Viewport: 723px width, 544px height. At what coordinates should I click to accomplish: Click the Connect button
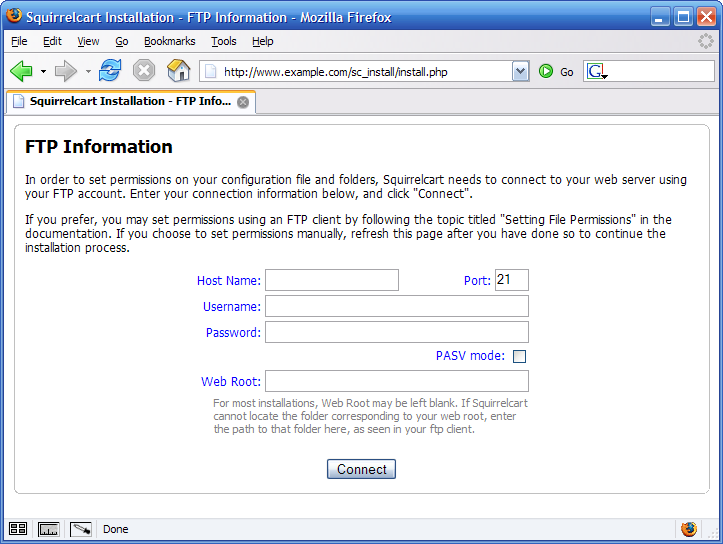click(x=361, y=469)
